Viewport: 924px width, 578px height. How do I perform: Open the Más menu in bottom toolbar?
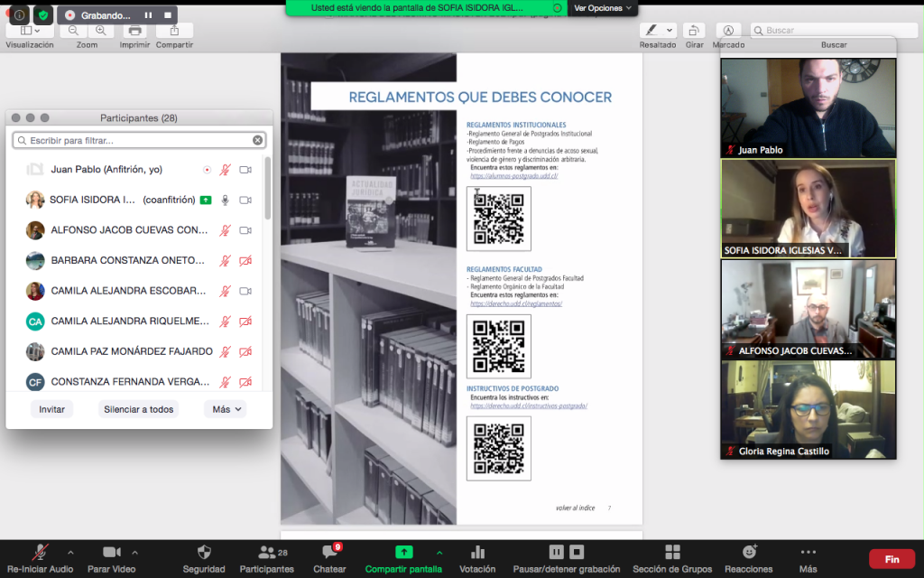(x=808, y=552)
